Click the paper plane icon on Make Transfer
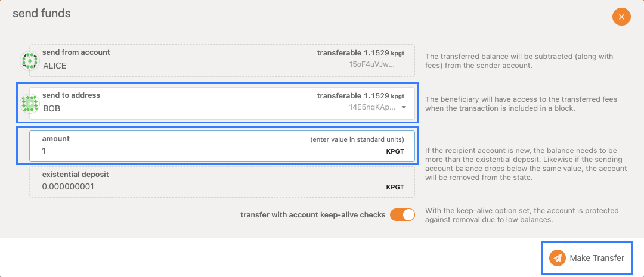 558,258
